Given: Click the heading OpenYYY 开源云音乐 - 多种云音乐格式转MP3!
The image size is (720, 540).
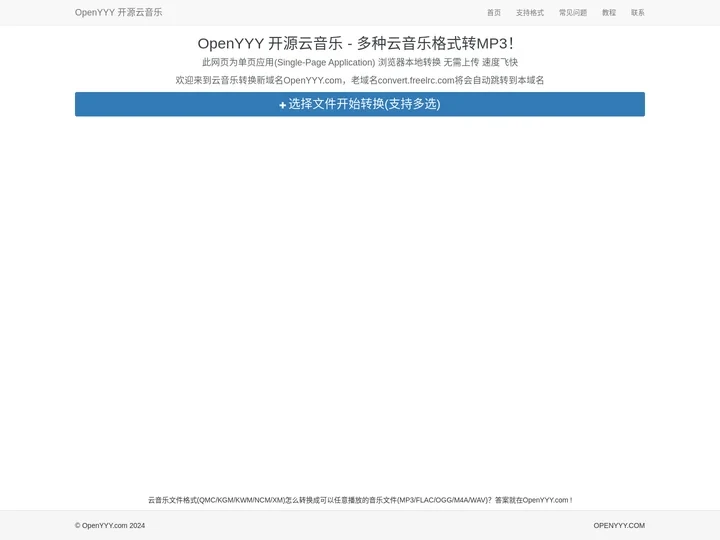Looking at the screenshot, I should 355,44.
